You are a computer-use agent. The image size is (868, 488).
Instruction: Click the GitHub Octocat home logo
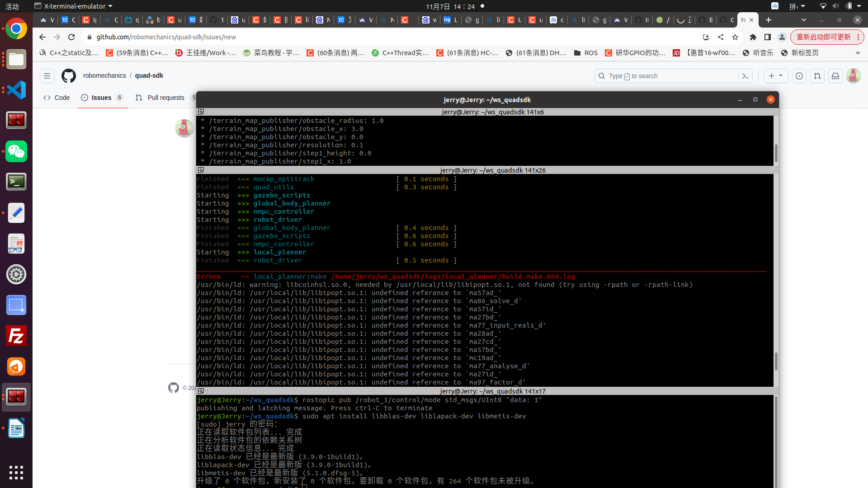point(68,76)
